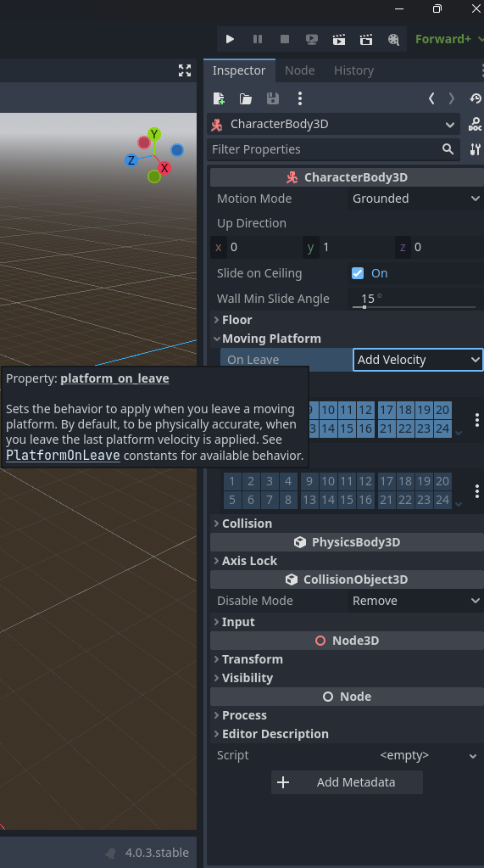The height and width of the screenshot is (868, 484).
Task: Load an existing resource with the folder icon
Action: [246, 98]
